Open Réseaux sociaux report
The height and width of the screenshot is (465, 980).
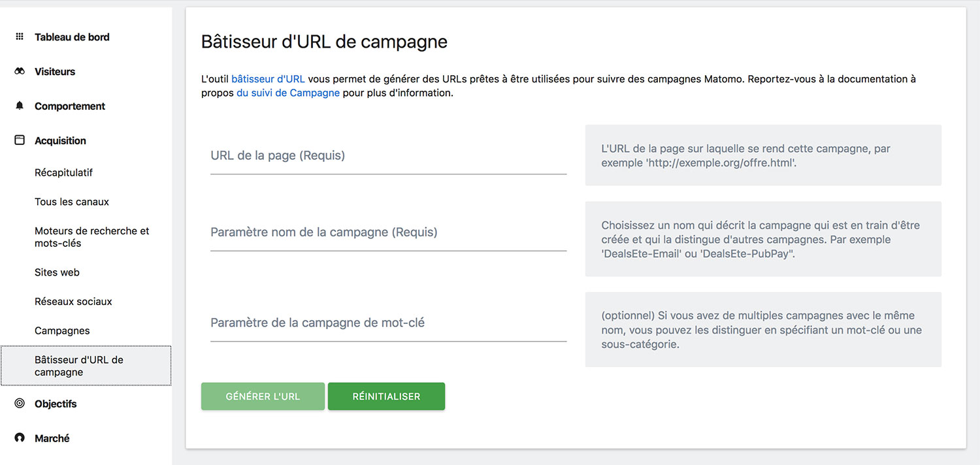click(x=73, y=302)
